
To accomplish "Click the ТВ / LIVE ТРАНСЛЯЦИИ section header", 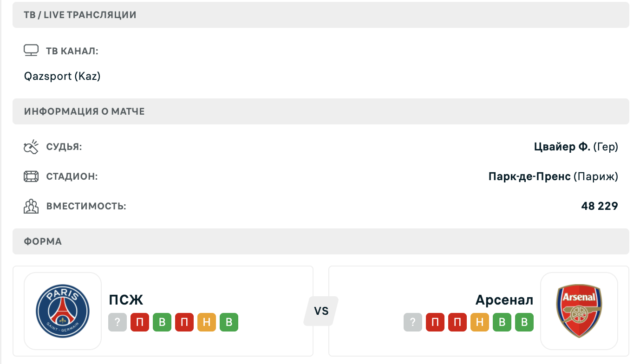I will 321,15.
